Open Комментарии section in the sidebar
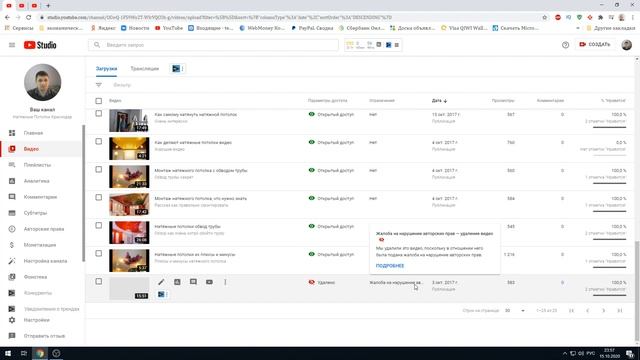Screen dimensions: 640x360 coord(41,197)
